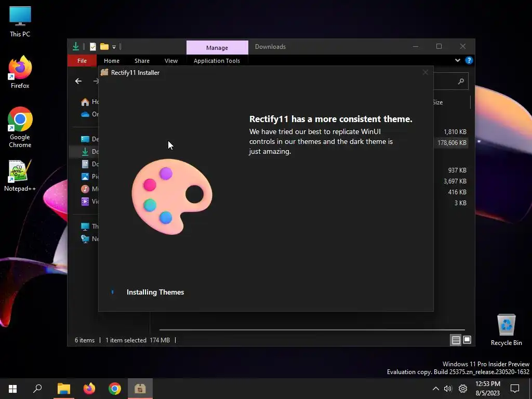Open the Application Tools tab
The image size is (532, 399).
pos(217,61)
